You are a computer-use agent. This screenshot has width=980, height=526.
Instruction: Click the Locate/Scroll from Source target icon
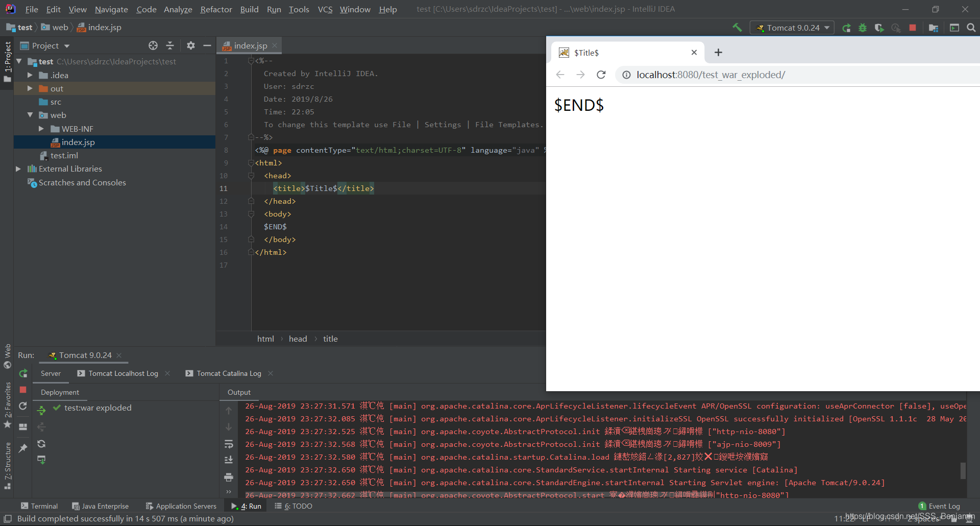153,45
